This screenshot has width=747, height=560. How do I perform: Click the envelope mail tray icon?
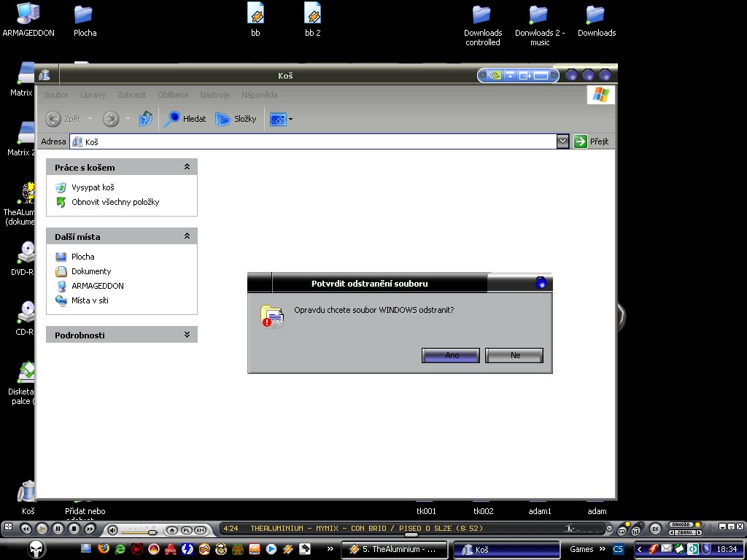[666, 549]
